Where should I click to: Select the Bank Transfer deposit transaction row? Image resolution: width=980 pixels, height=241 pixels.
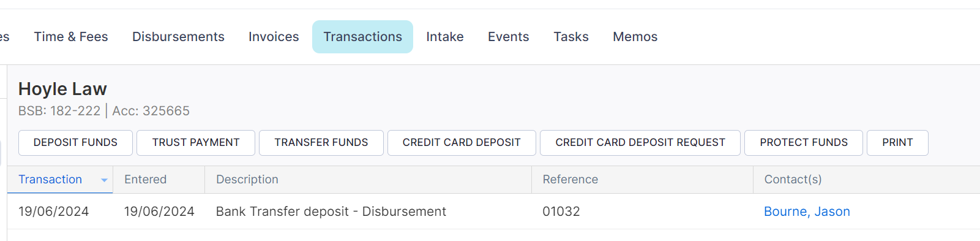point(493,212)
